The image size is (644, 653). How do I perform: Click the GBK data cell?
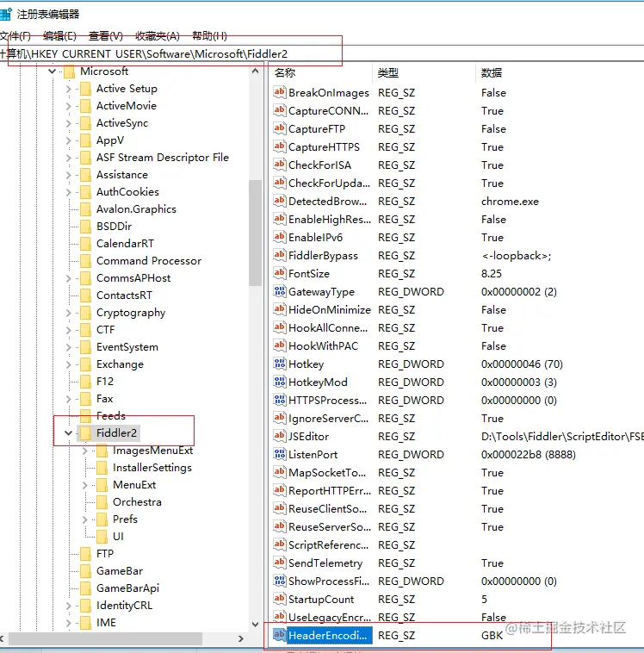point(492,635)
